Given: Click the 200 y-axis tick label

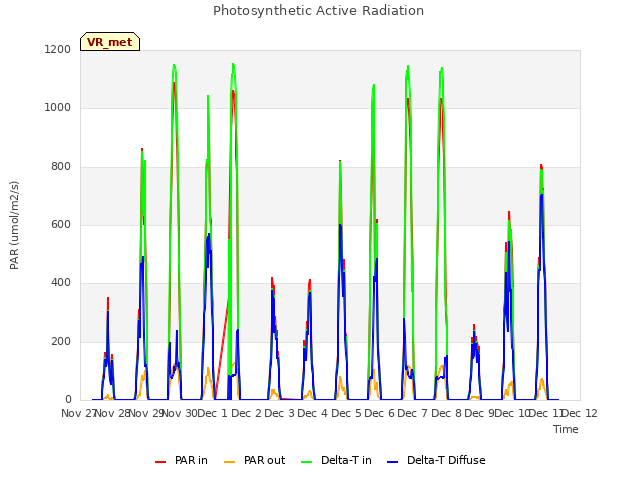Looking at the screenshot, I should point(61,342).
